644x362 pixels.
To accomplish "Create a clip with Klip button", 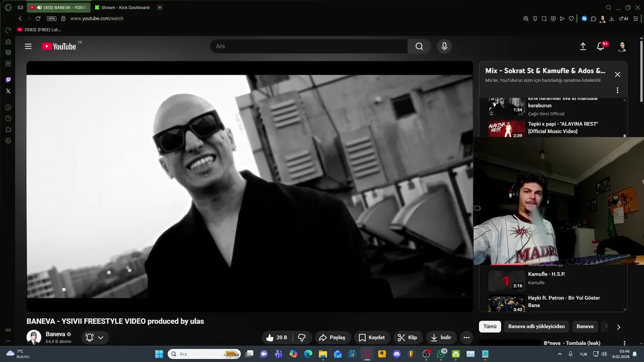I will tap(407, 337).
